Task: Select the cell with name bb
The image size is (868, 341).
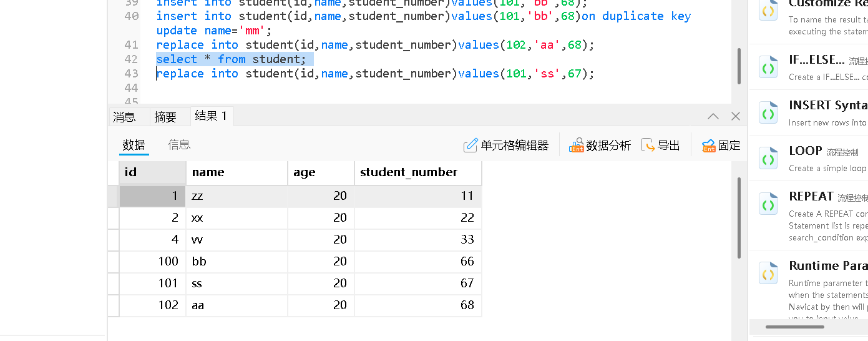Action: [x=237, y=262]
